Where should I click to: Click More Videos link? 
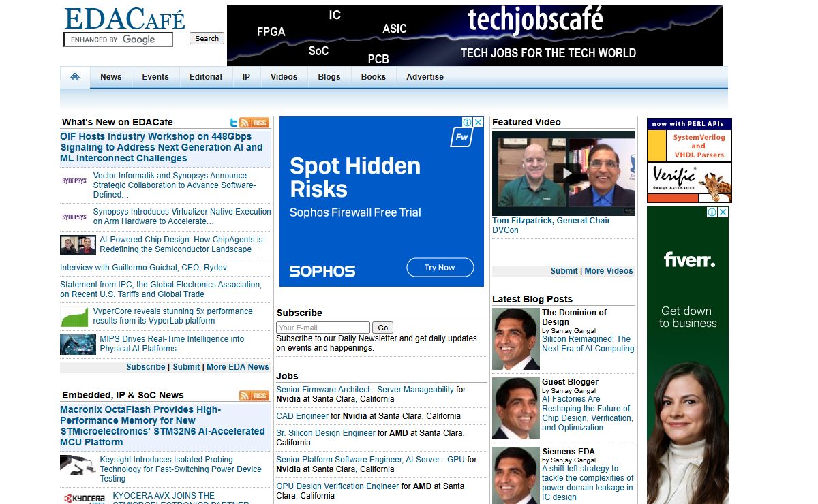(x=609, y=271)
